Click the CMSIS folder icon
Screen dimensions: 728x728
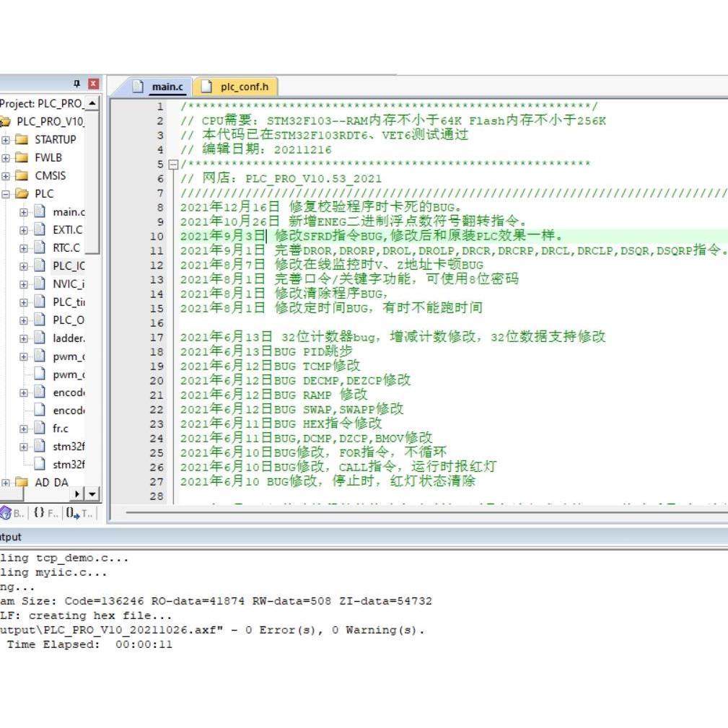pyautogui.click(x=22, y=175)
